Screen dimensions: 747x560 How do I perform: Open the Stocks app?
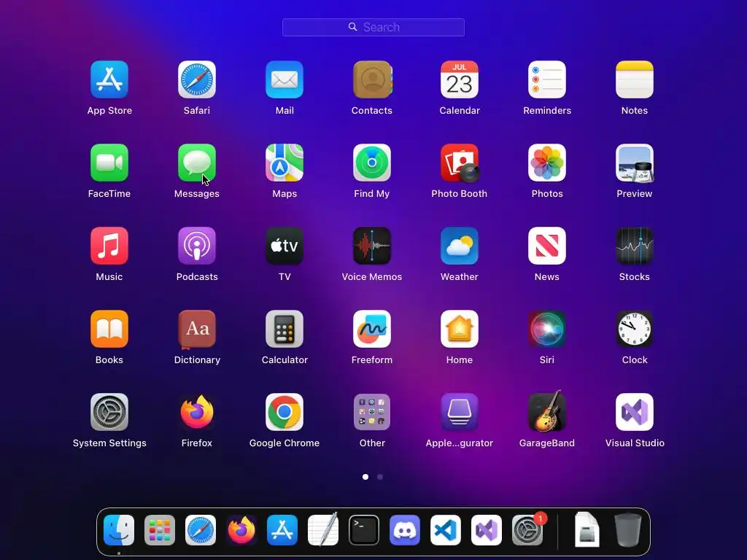635,246
